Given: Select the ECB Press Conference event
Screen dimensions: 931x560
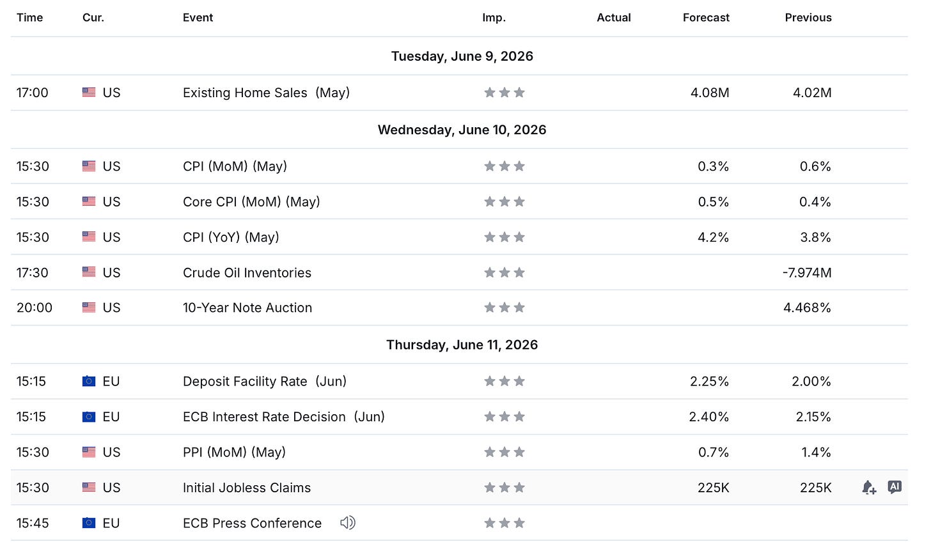Looking at the screenshot, I should click(252, 523).
